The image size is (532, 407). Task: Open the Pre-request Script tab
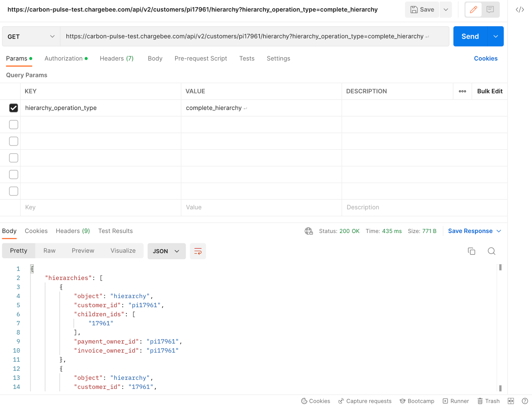(200, 59)
